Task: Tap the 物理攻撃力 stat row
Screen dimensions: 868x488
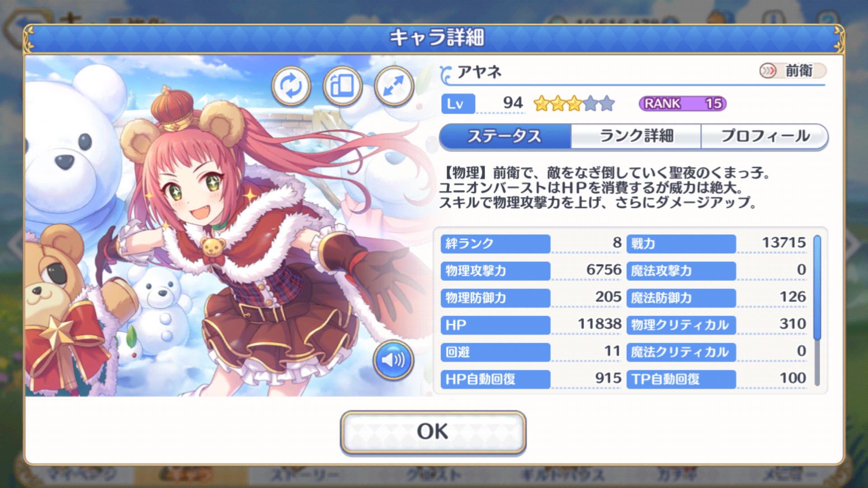Action: pos(532,271)
